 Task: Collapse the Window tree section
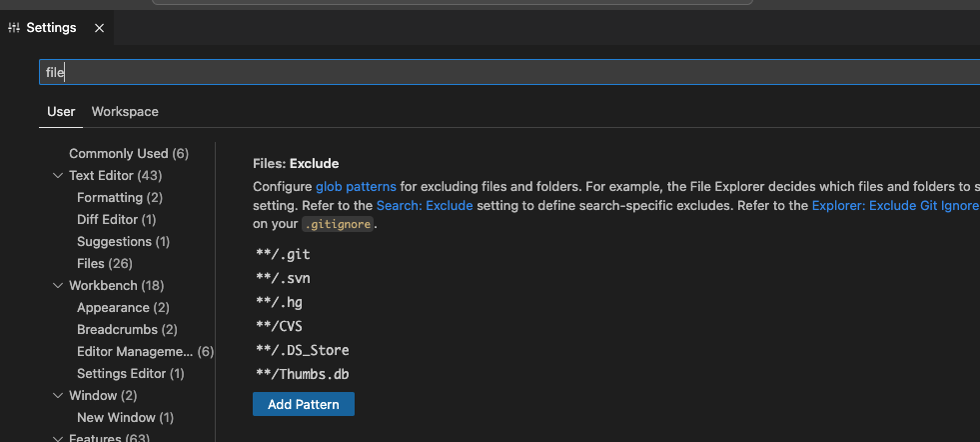coord(57,396)
